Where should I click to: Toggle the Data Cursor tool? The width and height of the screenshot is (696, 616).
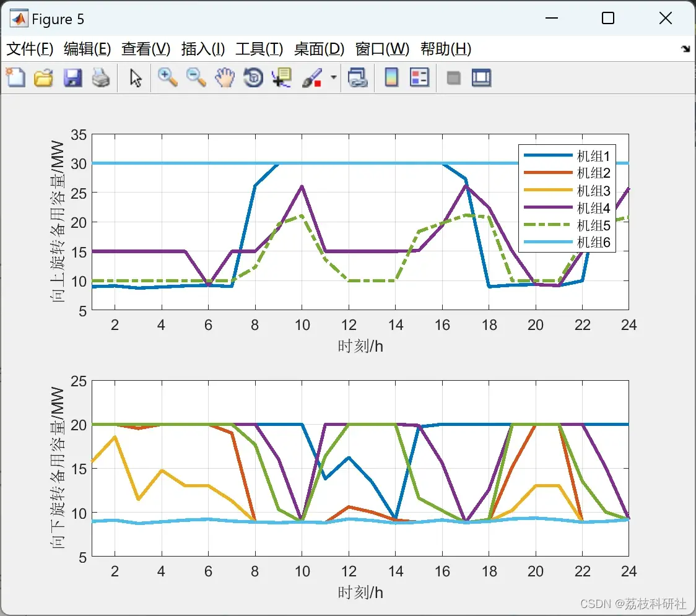(282, 77)
